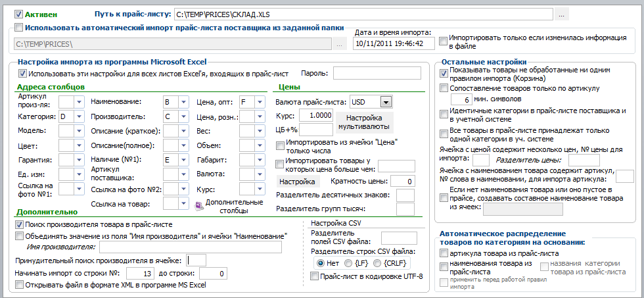The width and height of the screenshot is (644, 298).
Task: Uncheck the Активен checkbox
Action: click(18, 14)
